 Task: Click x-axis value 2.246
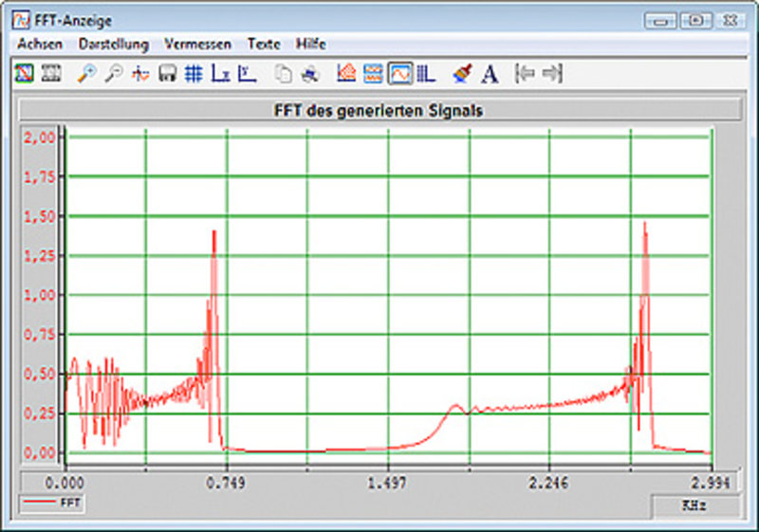(x=548, y=483)
